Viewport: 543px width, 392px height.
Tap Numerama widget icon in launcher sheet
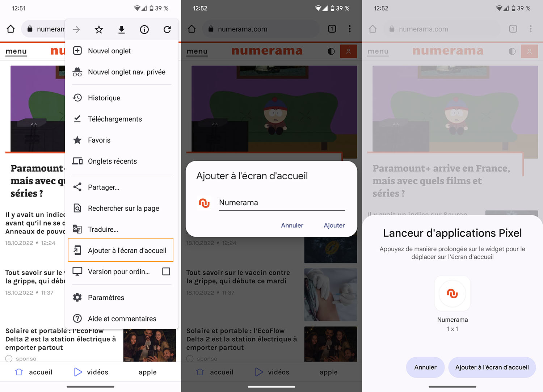(x=452, y=294)
